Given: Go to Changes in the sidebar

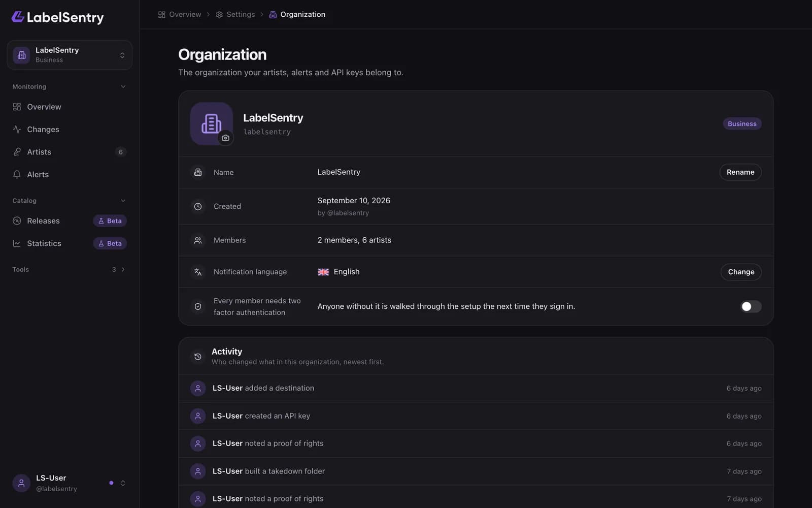Looking at the screenshot, I should click(x=70, y=130).
